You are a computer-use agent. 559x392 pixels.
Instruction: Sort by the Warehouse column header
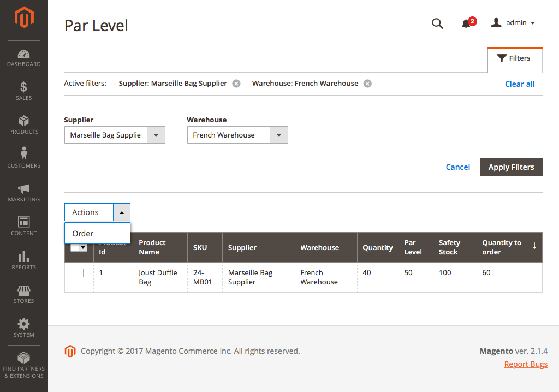326,247
